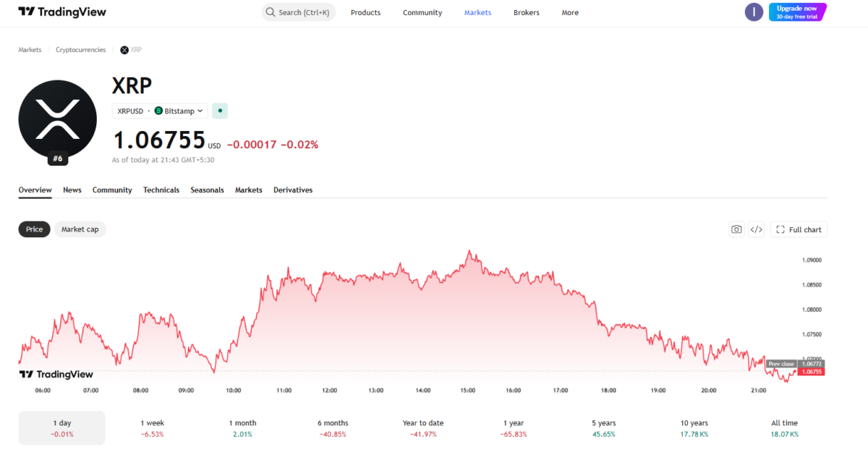Open the More menu

(570, 12)
